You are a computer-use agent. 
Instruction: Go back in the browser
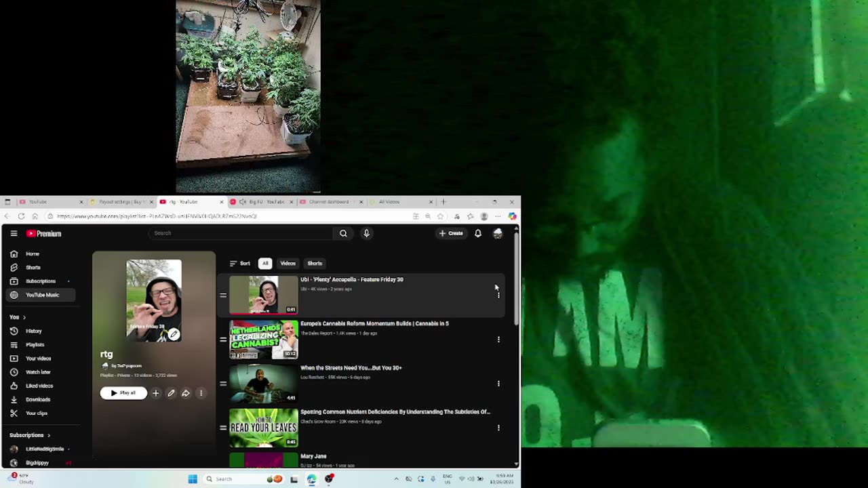pos(7,216)
